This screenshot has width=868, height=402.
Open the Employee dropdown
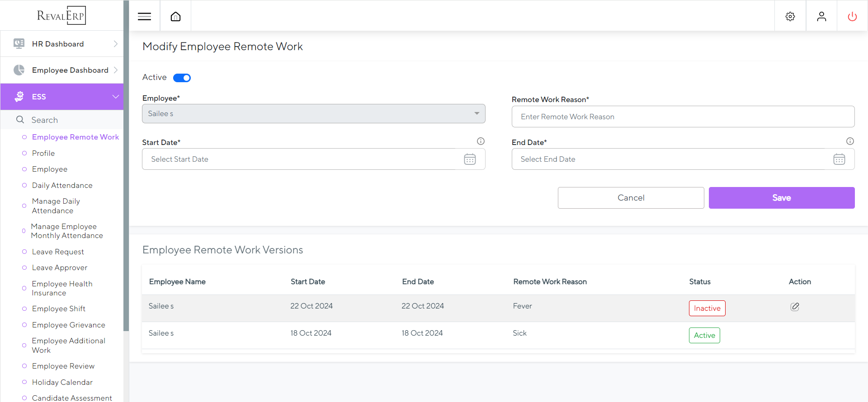pos(313,114)
